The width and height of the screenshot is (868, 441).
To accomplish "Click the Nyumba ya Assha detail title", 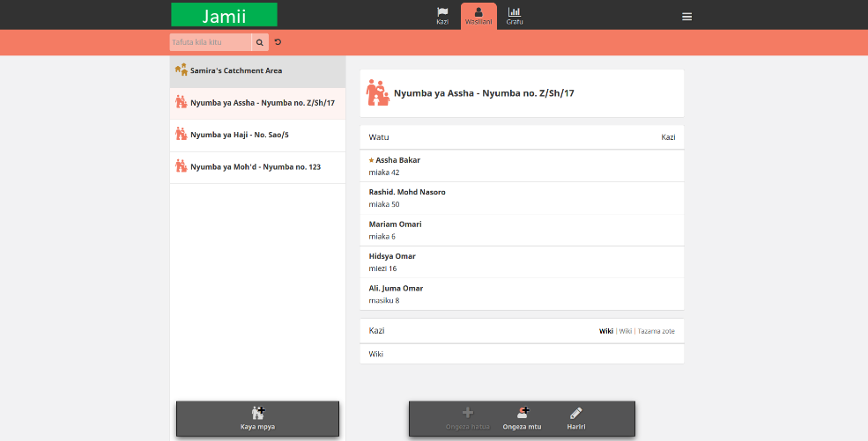I will point(484,93).
